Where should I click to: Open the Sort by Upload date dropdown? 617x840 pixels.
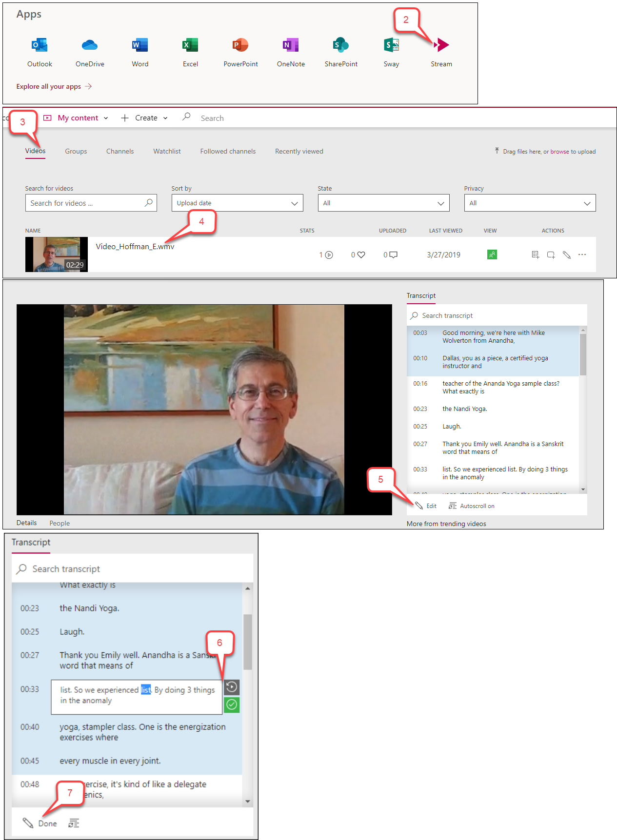(x=237, y=203)
